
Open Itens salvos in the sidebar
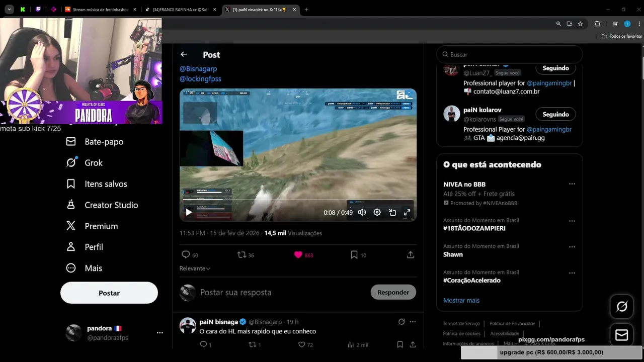[x=97, y=184]
